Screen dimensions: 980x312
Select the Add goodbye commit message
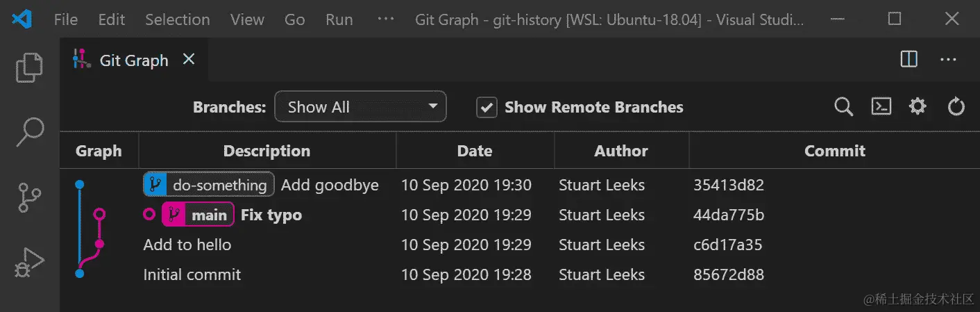click(x=330, y=185)
